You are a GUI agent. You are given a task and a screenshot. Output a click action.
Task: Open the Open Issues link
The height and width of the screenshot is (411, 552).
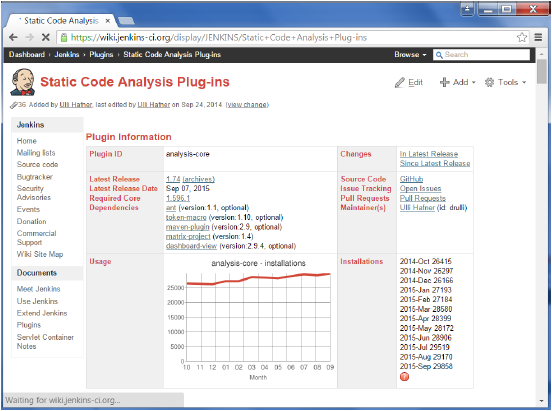coord(420,188)
